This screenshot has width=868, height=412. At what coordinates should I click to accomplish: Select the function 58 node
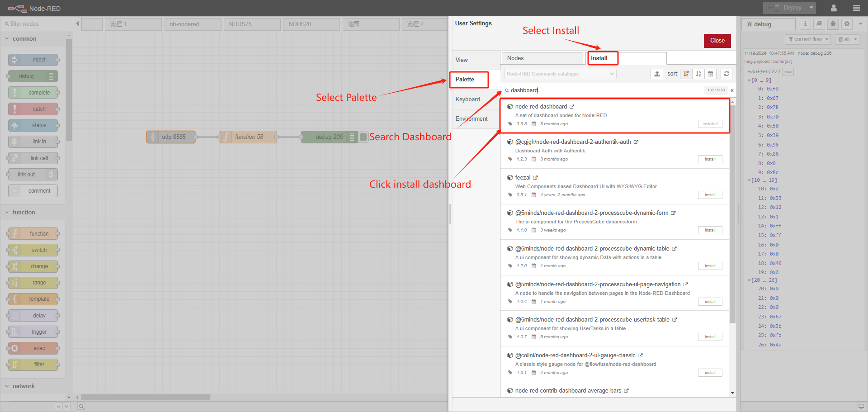[x=248, y=137]
